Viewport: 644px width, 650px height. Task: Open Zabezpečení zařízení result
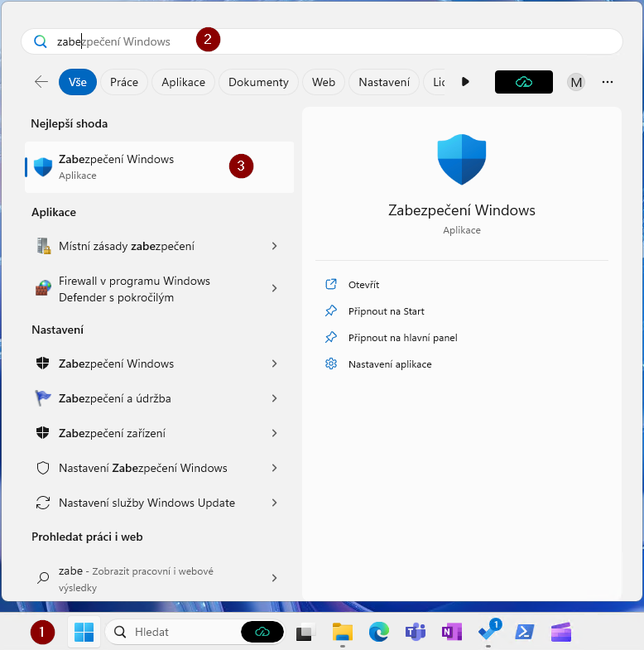coord(160,433)
